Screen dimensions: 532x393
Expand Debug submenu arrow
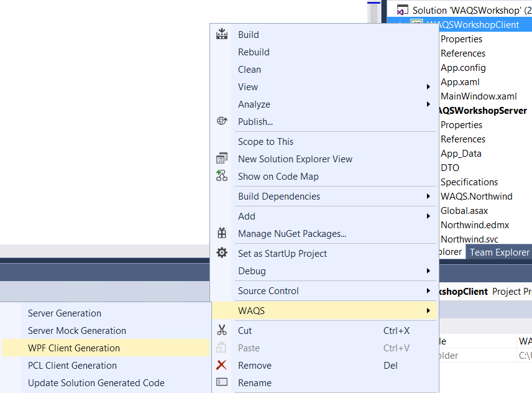tap(428, 271)
